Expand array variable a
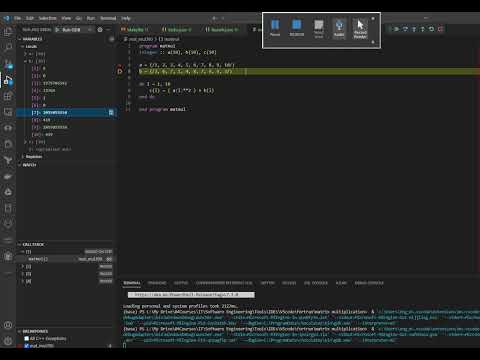 pos(25,54)
